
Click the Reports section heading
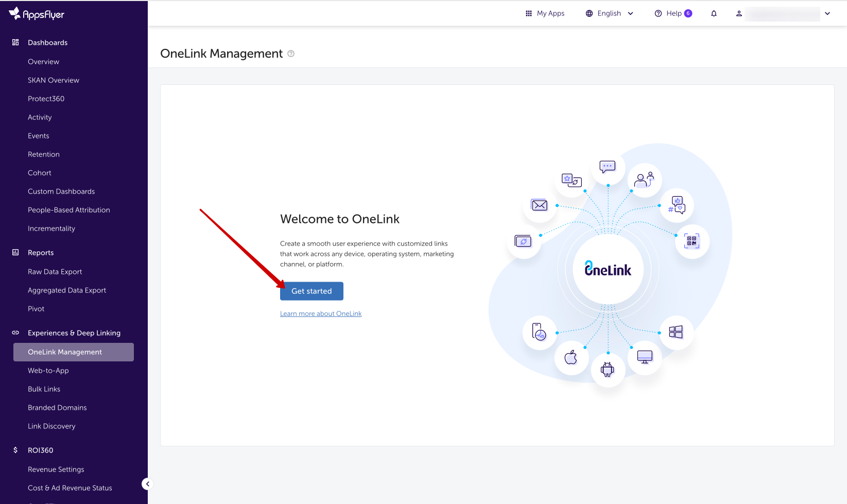[x=41, y=252]
